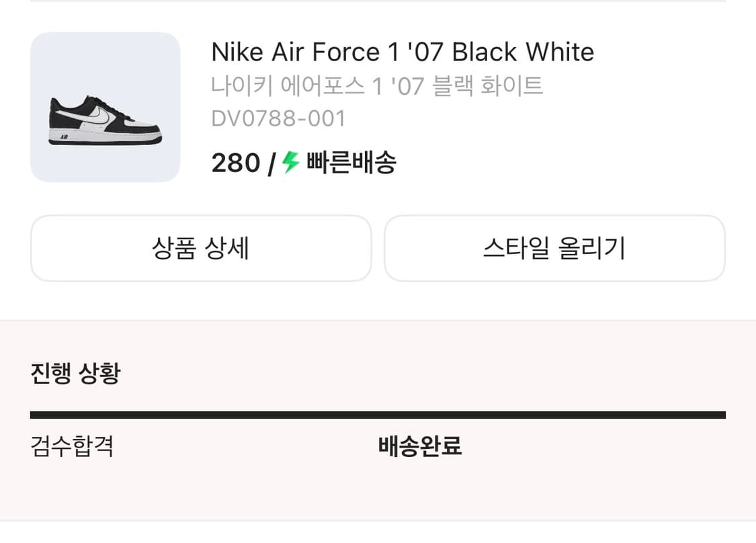This screenshot has height=543, width=756.
Task: Click 스타일 올리기 to upload a style
Action: click(554, 248)
